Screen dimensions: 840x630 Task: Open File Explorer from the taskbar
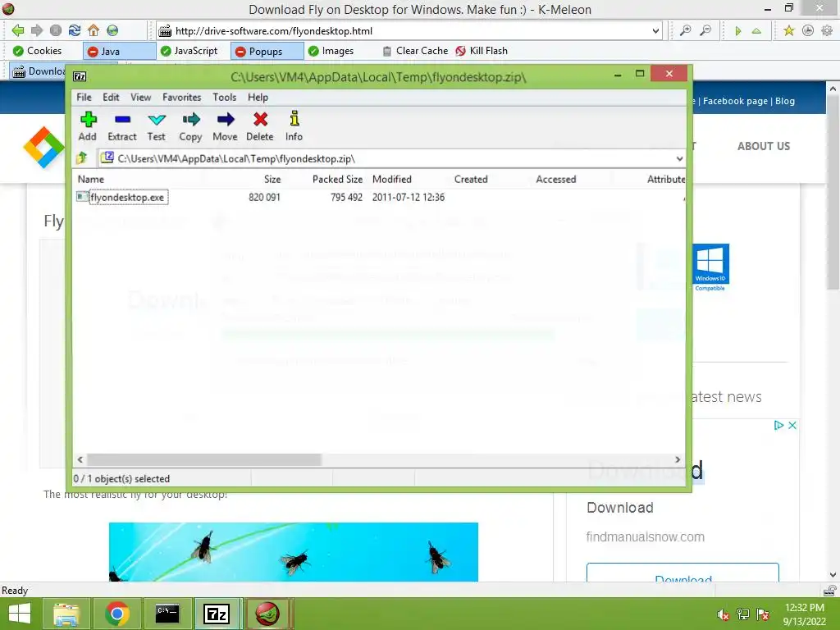pyautogui.click(x=66, y=614)
